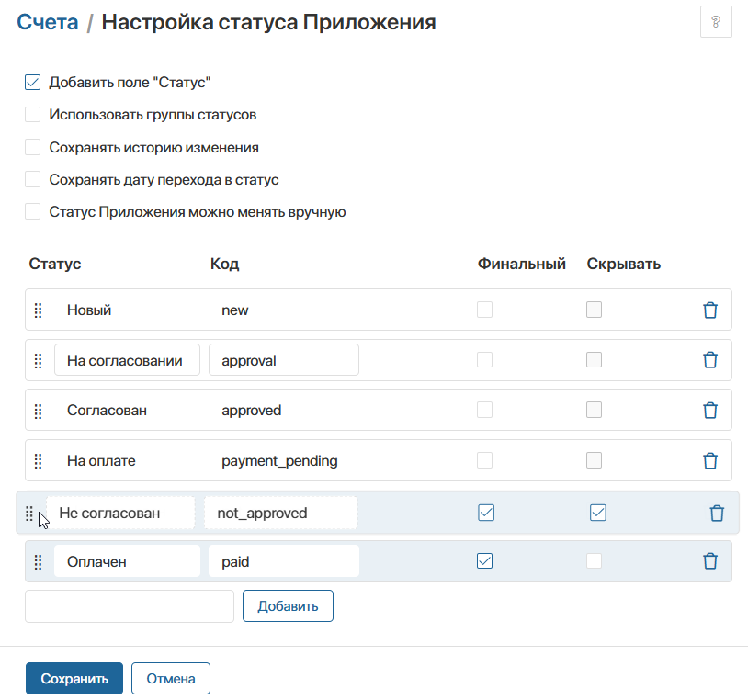This screenshot has width=748, height=700.
Task: Click trash icon in Согласован row
Action: (710, 410)
